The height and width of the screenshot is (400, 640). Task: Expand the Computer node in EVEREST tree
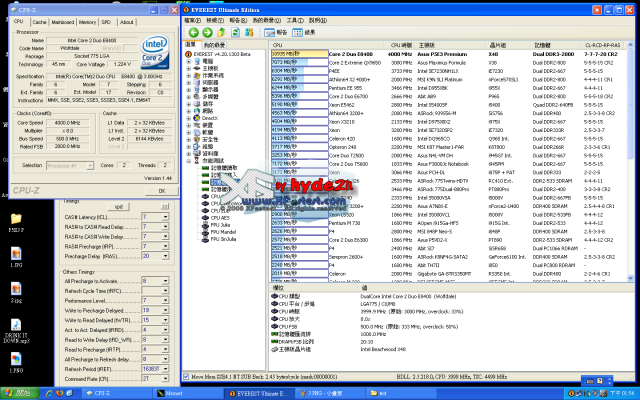(189, 61)
